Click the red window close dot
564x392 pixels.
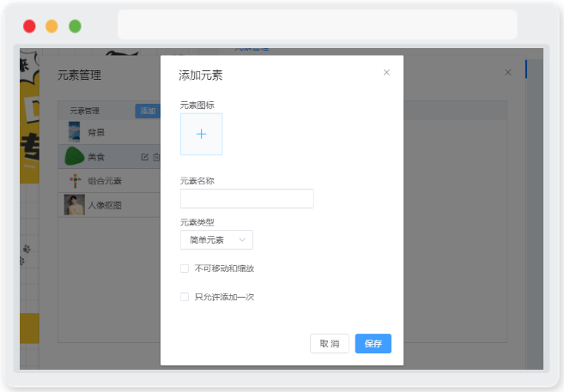coord(29,27)
